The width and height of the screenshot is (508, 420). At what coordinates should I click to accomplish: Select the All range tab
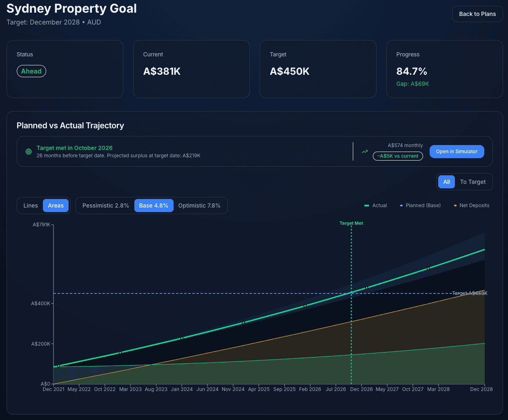446,182
